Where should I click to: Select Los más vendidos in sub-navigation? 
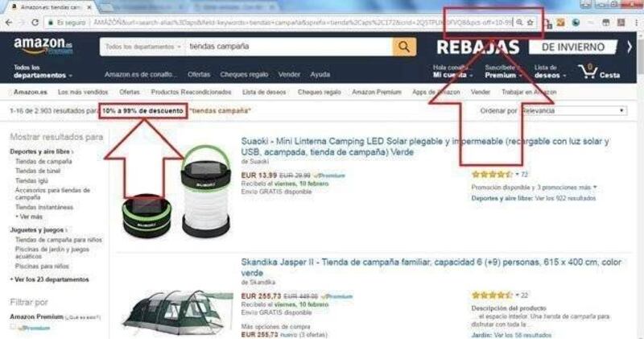83,92
